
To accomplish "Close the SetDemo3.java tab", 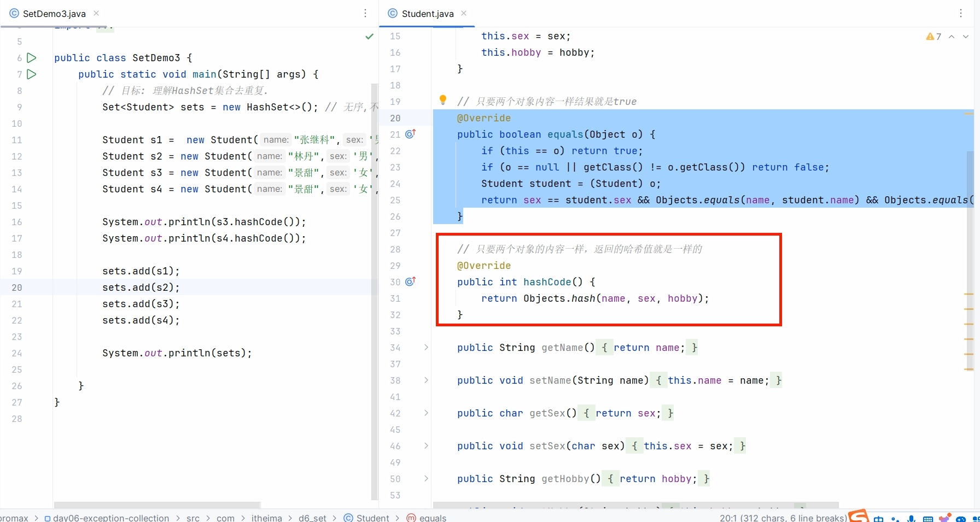I will pyautogui.click(x=96, y=13).
